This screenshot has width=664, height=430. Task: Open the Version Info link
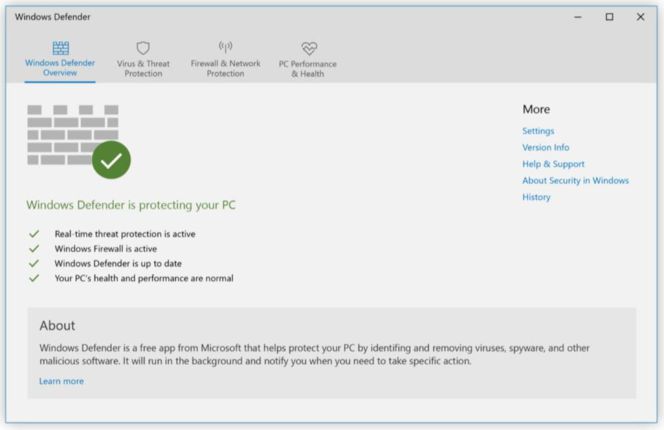545,147
